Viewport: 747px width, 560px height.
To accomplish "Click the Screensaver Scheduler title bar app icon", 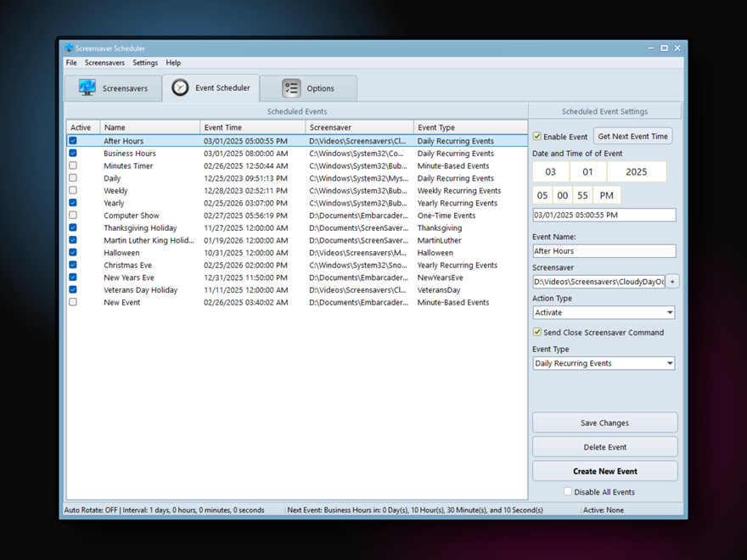I will click(69, 48).
